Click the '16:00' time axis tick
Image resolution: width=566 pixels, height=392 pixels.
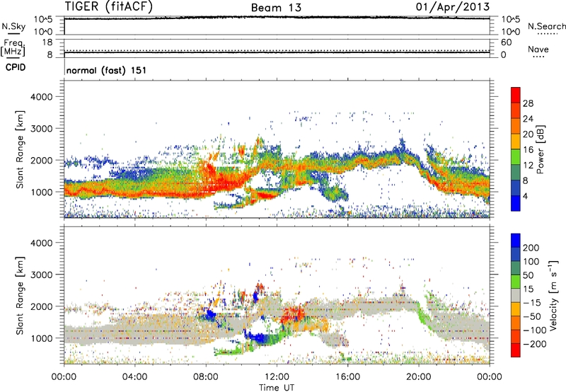coord(347,377)
